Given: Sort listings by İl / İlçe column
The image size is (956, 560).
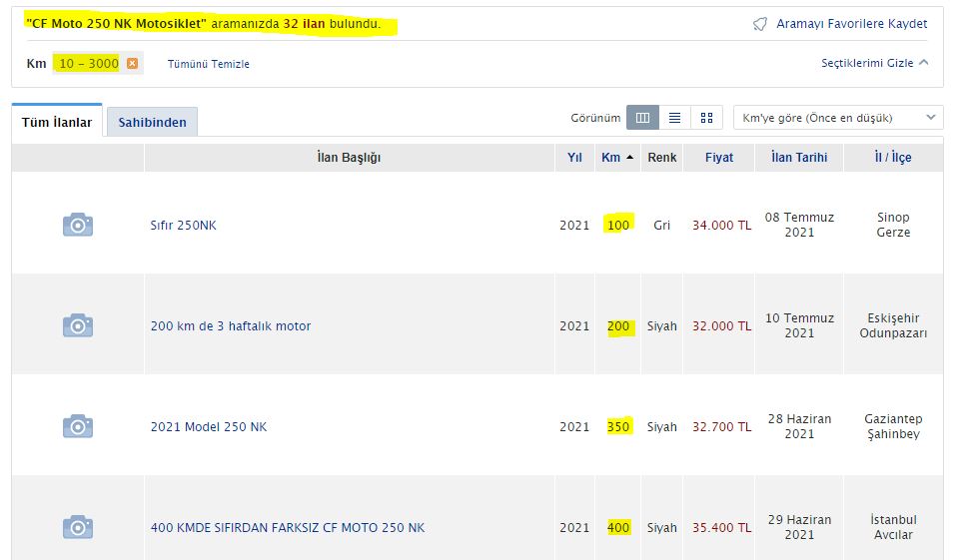Looking at the screenshot, I should pos(893,157).
